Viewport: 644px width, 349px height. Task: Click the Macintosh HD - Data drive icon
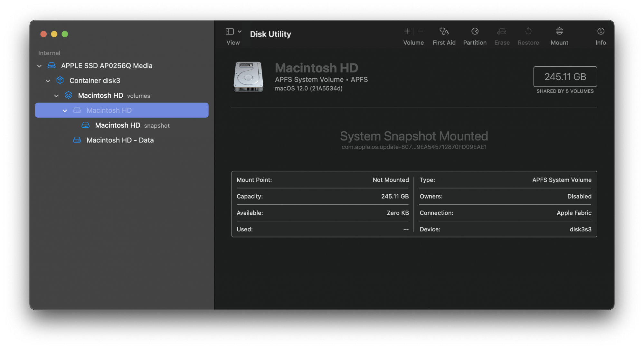77,140
